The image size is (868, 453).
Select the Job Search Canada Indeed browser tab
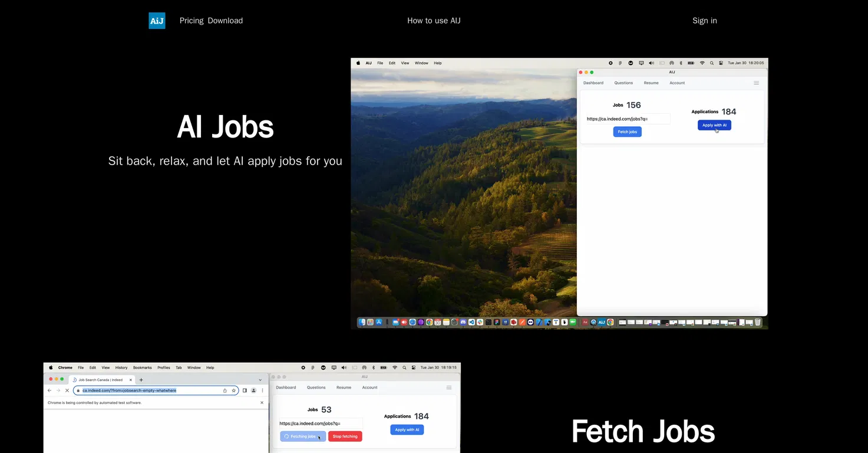click(x=103, y=380)
